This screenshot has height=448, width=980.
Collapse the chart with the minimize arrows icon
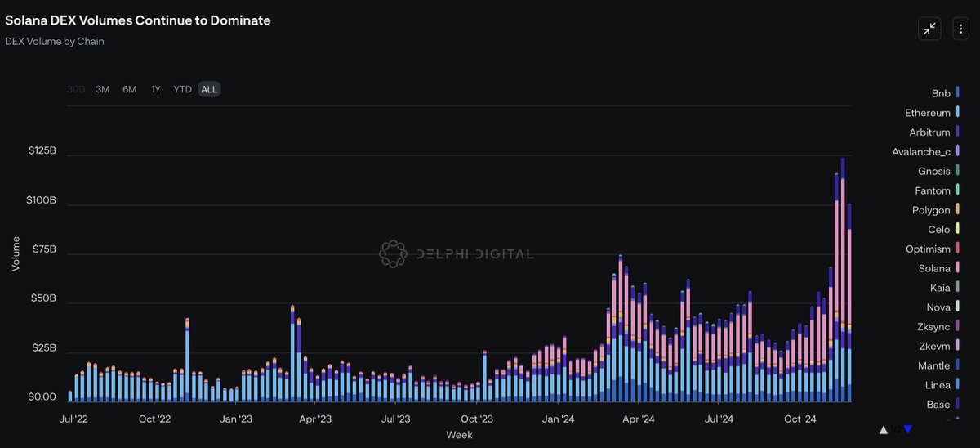[x=929, y=29]
